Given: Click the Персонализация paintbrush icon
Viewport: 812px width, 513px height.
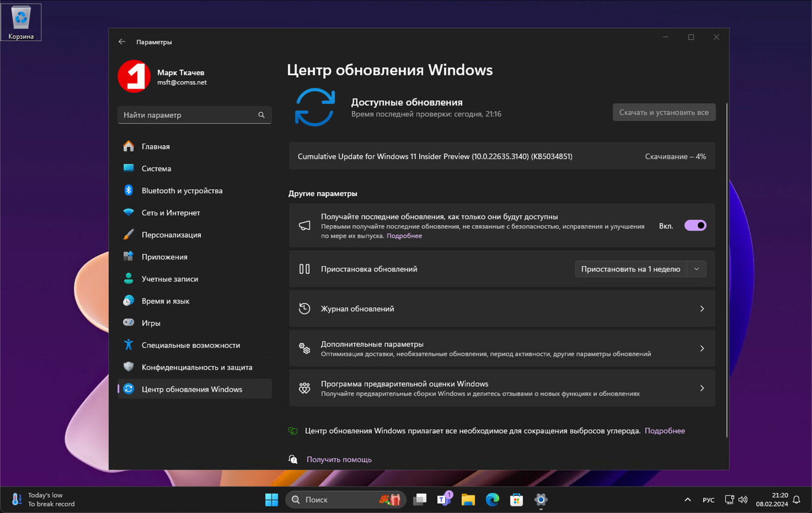Looking at the screenshot, I should pos(128,235).
